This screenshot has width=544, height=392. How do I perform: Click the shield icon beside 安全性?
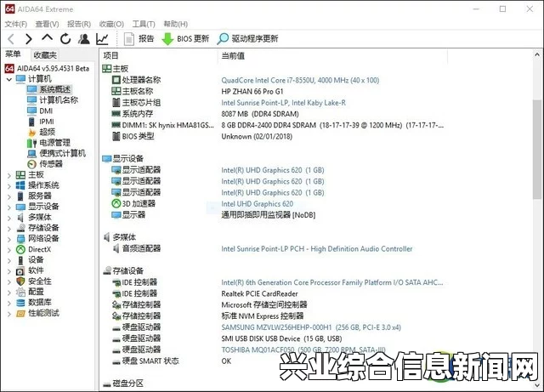tap(20, 281)
